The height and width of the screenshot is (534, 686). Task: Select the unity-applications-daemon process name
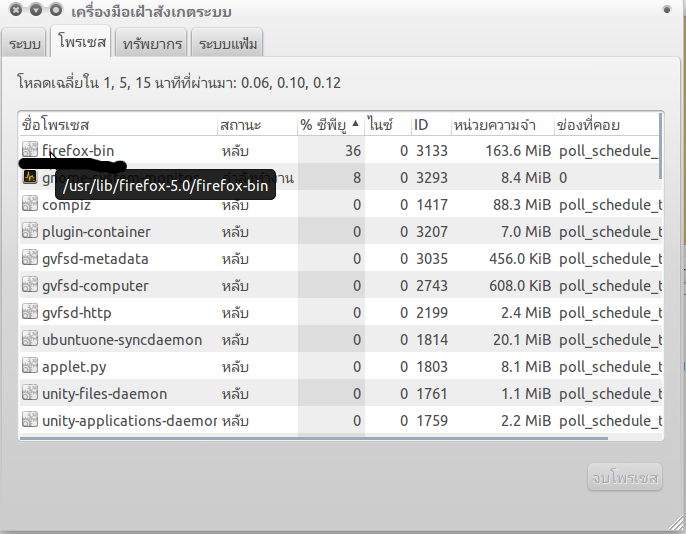(x=130, y=421)
